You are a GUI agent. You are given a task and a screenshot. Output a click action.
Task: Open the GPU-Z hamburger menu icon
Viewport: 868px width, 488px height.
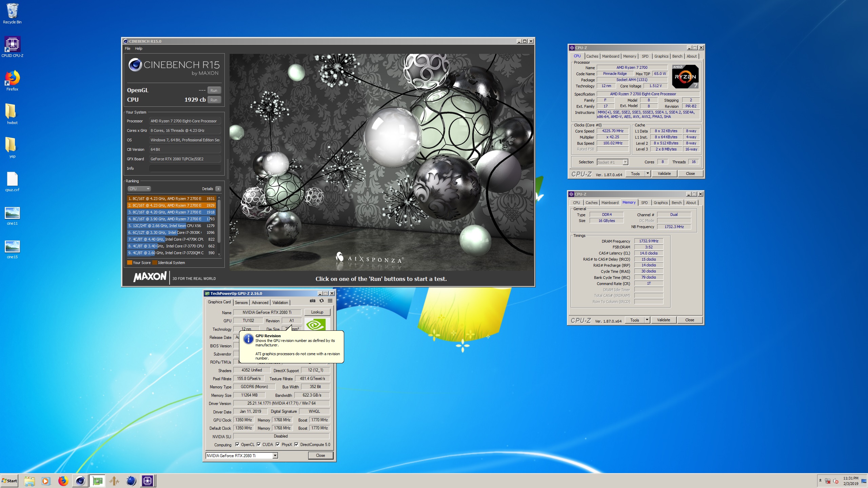click(330, 301)
